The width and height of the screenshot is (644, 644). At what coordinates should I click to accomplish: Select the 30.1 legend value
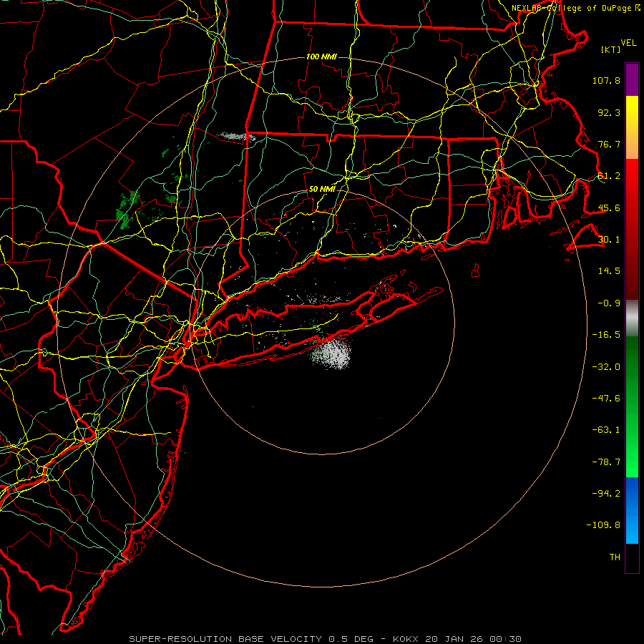coord(609,240)
